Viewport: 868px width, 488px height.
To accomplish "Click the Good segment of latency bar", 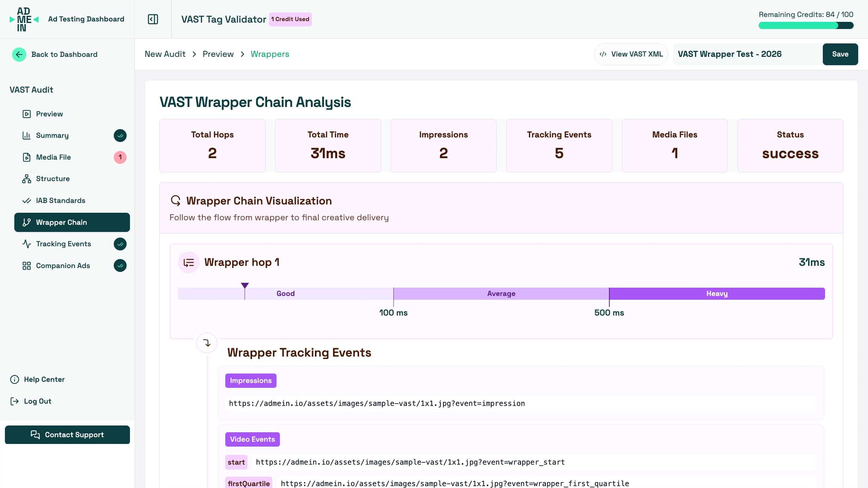I will [286, 293].
